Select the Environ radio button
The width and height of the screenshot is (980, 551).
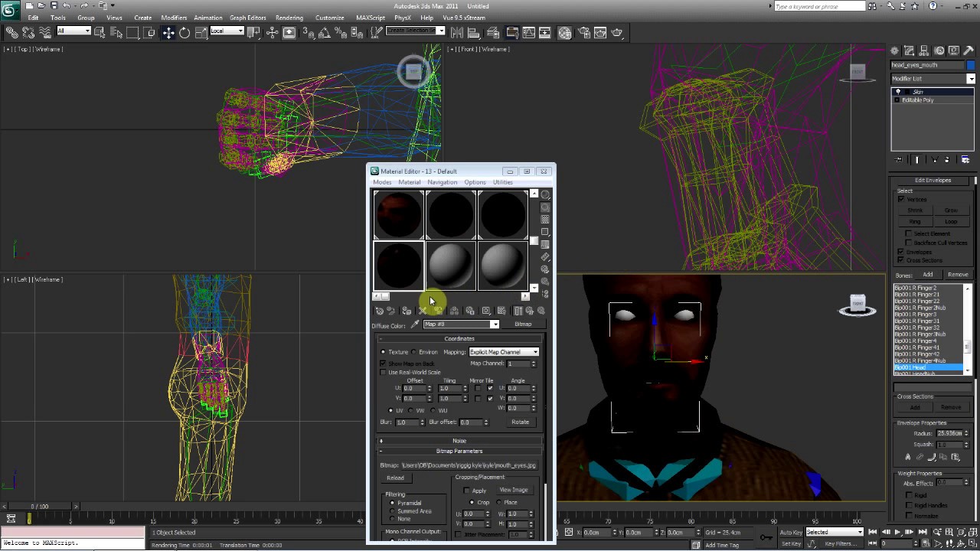[413, 352]
